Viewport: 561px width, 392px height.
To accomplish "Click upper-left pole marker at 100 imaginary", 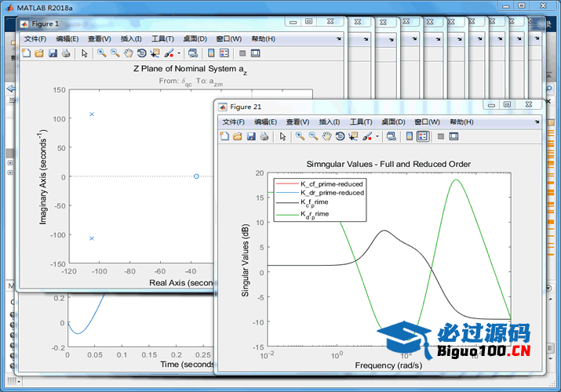I will [92, 114].
